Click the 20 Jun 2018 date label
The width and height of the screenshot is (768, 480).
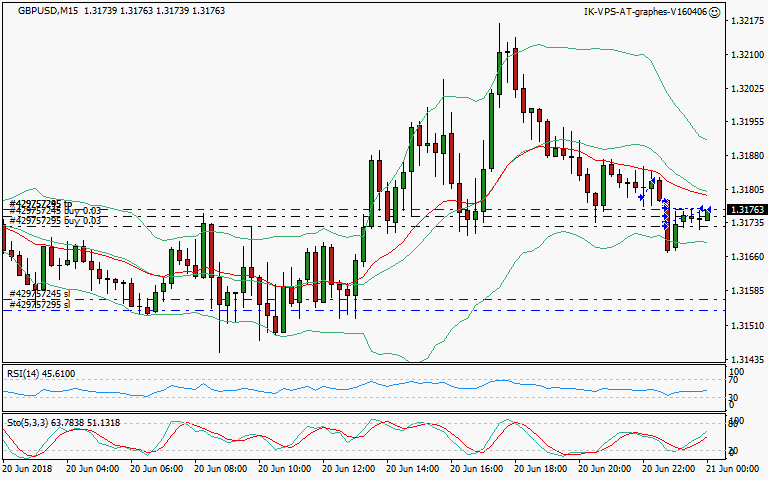27,469
